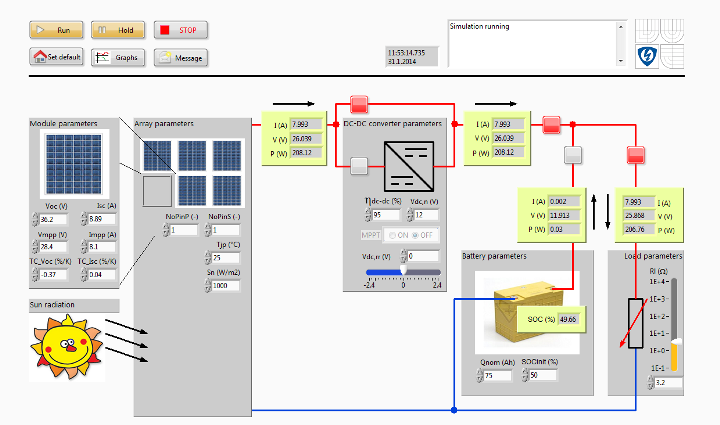The width and height of the screenshot is (720, 425).
Task: Select MPPT ON radio option
Action: pyautogui.click(x=398, y=235)
